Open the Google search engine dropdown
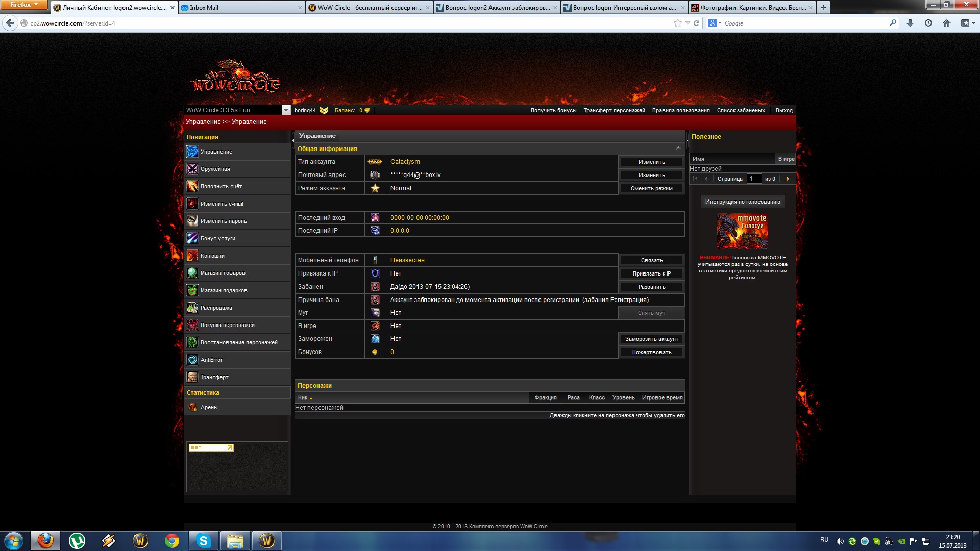Image resolution: width=980 pixels, height=551 pixels. click(715, 23)
